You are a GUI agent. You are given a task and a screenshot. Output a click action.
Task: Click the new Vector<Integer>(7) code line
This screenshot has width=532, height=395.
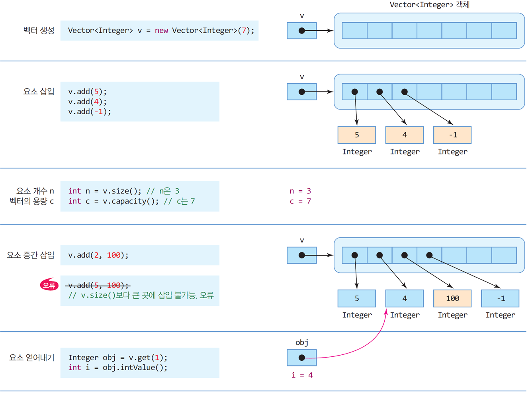coord(161,31)
